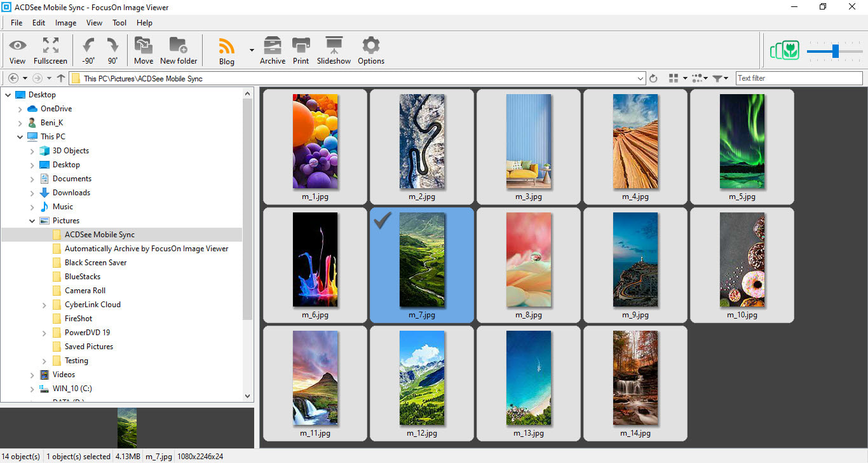Rotate image 90 degrees clockwise

(112, 51)
